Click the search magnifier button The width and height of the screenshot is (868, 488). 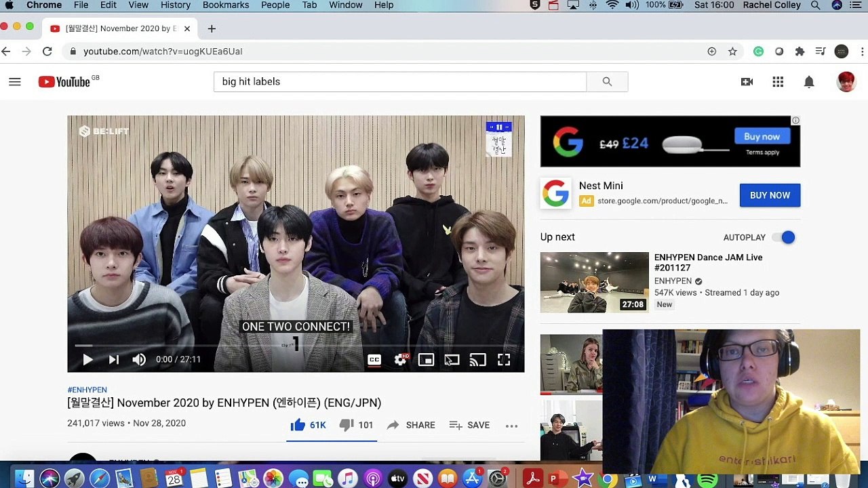tap(607, 81)
